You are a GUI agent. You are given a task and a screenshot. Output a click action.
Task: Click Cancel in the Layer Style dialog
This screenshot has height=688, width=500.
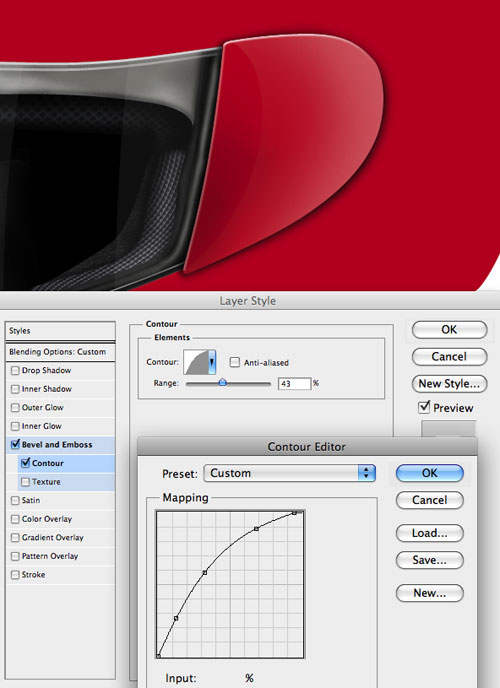[449, 357]
